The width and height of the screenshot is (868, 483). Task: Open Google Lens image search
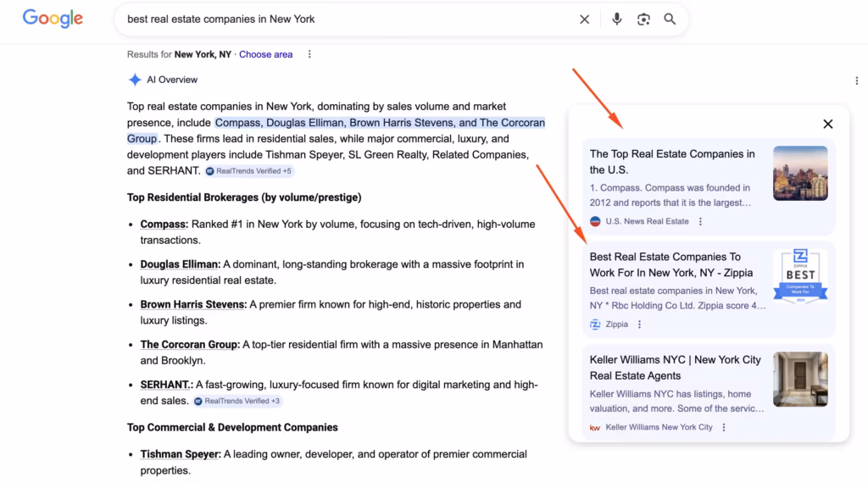(x=643, y=19)
